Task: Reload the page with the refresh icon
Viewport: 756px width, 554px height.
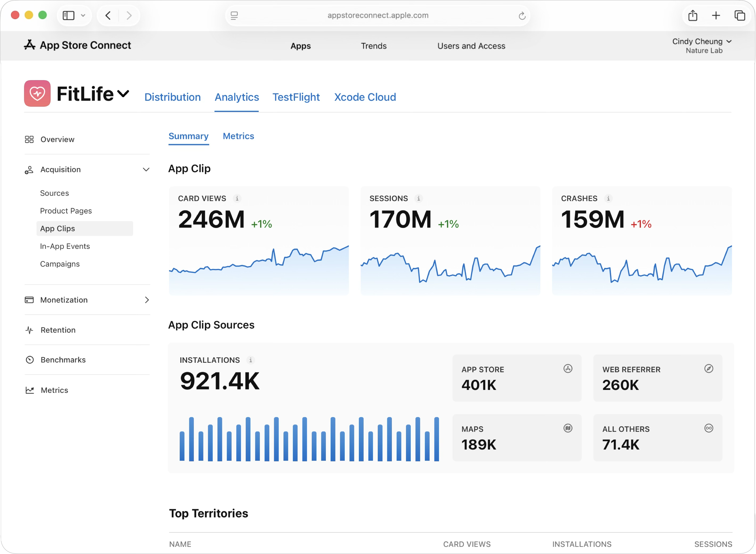Action: pyautogui.click(x=522, y=16)
